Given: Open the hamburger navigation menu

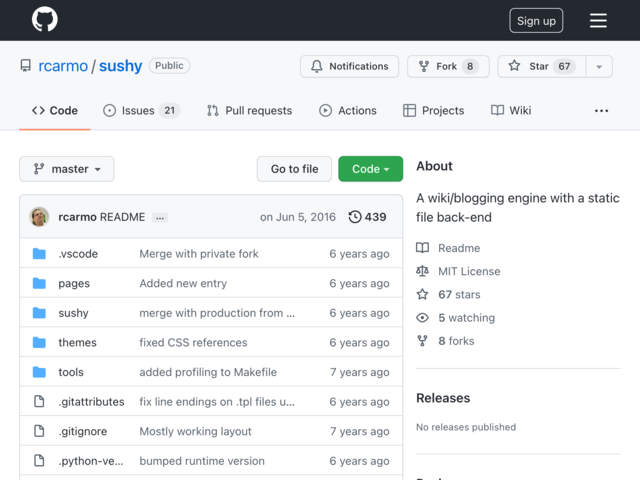Looking at the screenshot, I should [598, 20].
